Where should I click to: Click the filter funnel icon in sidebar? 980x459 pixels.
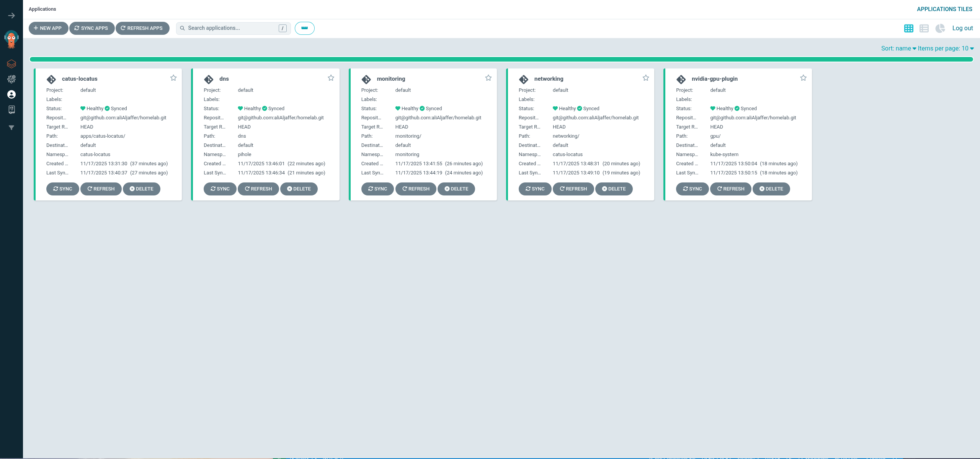(x=11, y=128)
